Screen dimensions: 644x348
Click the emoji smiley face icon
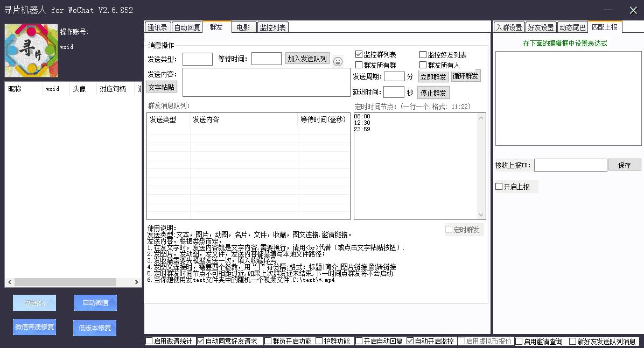coord(338,61)
